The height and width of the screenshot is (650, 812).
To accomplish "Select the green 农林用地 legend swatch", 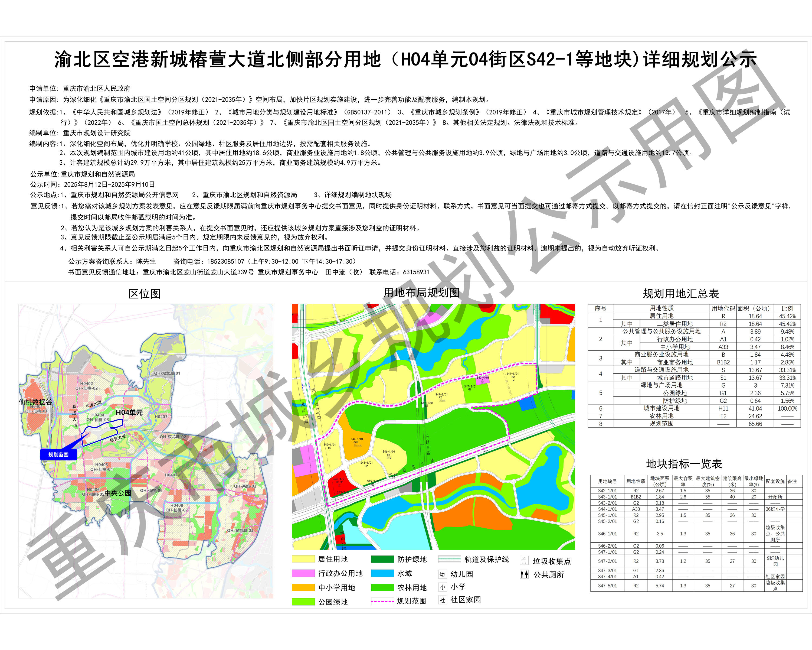I will (382, 587).
